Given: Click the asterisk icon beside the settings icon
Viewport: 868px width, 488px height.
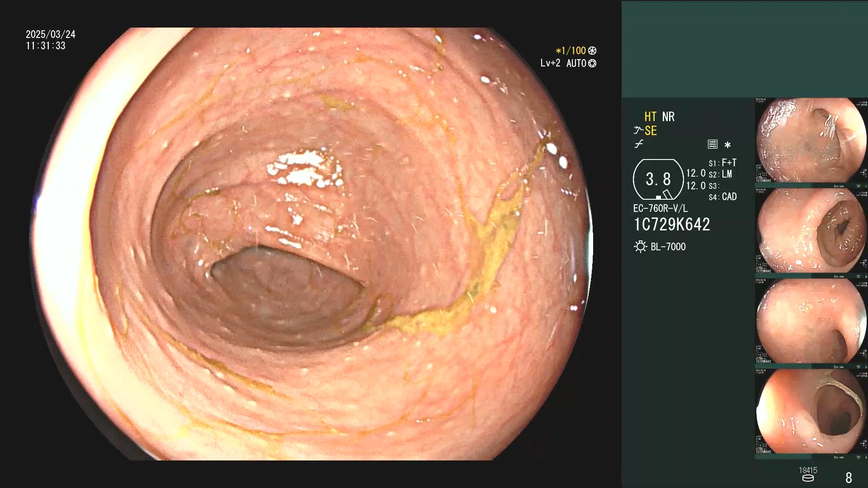Looking at the screenshot, I should point(727,145).
